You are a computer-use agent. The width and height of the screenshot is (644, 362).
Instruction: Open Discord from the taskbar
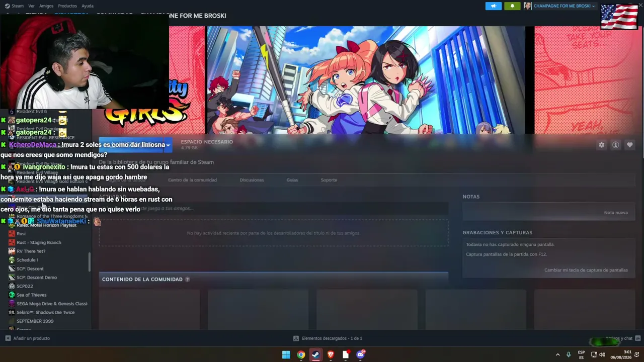(x=360, y=355)
